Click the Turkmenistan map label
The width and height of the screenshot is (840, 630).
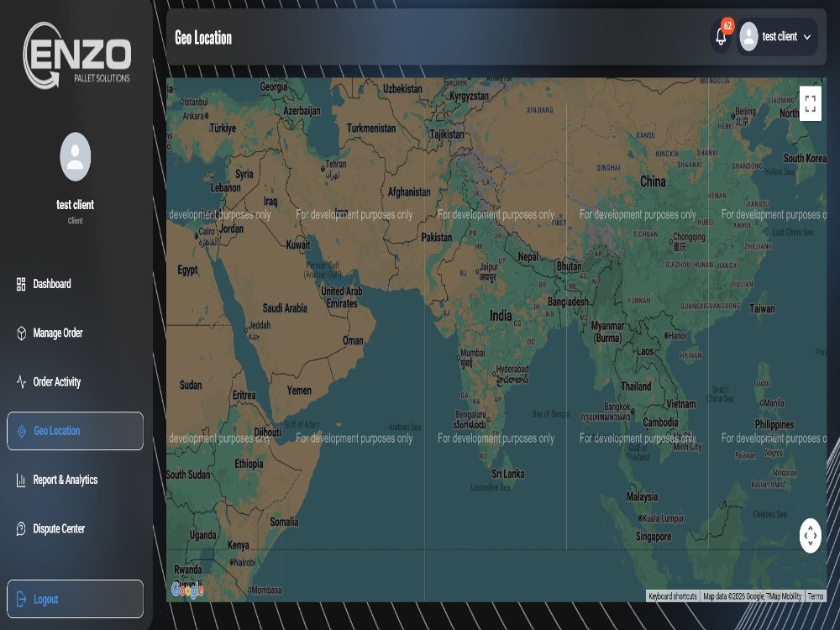370,128
